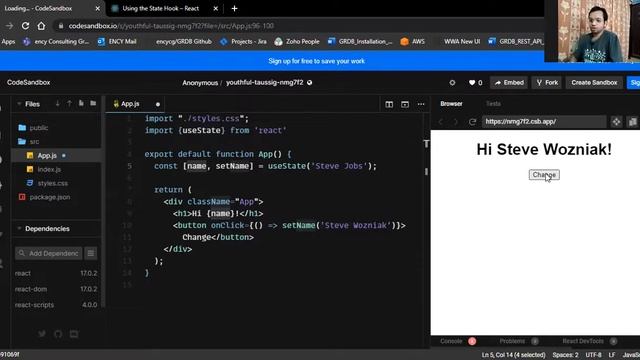Image resolution: width=640 pixels, height=360 pixels.
Task: Switch to Browser preview tab
Action: (x=451, y=104)
